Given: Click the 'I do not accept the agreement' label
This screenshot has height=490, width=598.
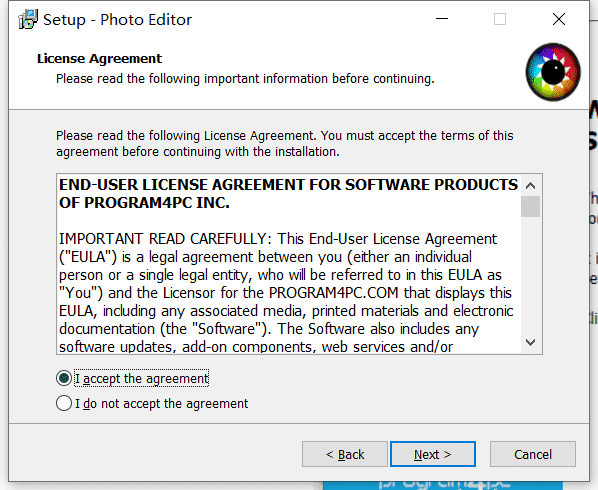Looking at the screenshot, I should tap(162, 403).
